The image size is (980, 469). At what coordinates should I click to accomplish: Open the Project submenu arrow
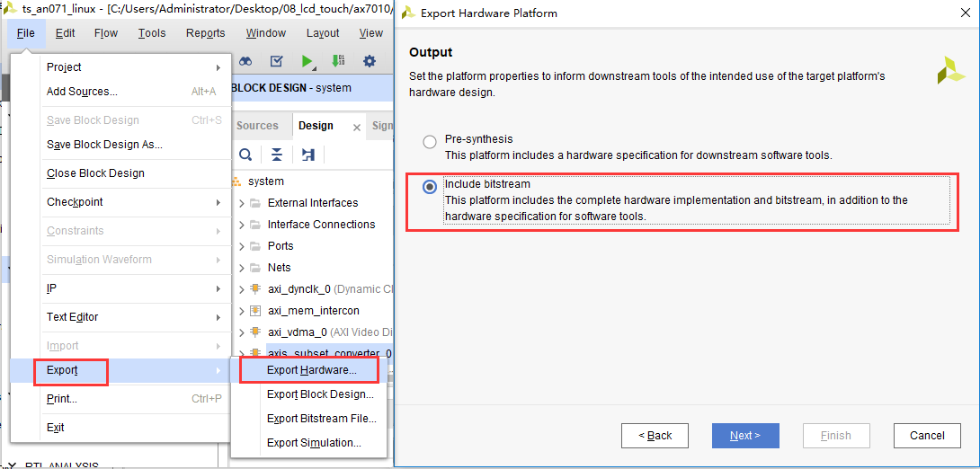218,67
